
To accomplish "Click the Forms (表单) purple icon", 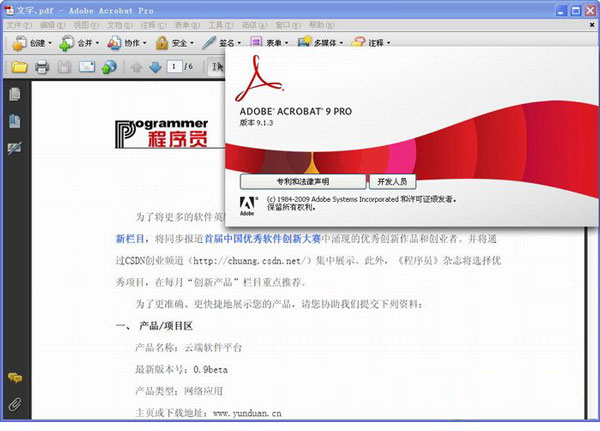I will coord(256,41).
